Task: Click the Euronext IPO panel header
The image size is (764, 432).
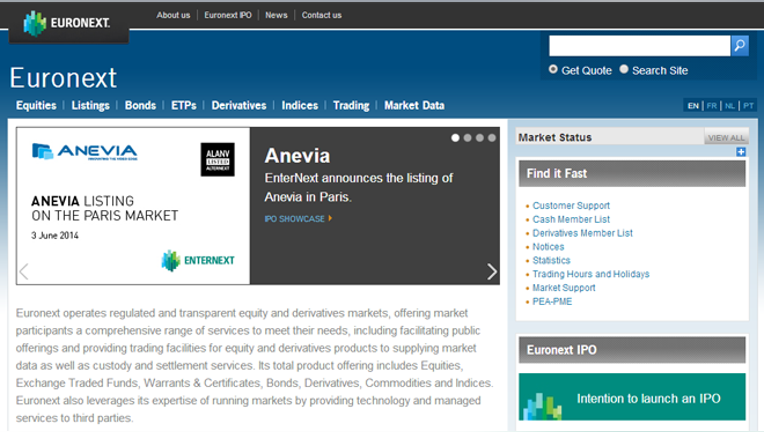Action: pyautogui.click(x=632, y=350)
